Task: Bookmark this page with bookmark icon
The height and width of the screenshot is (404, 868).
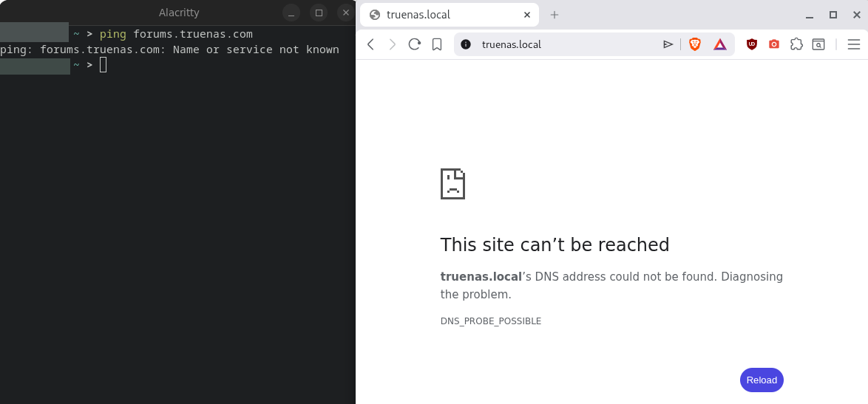Action: click(x=437, y=44)
